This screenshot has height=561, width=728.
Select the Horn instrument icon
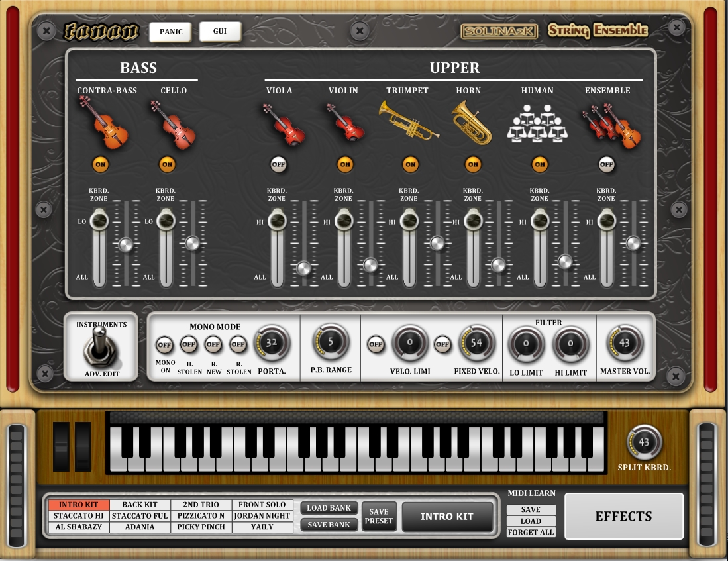click(472, 122)
